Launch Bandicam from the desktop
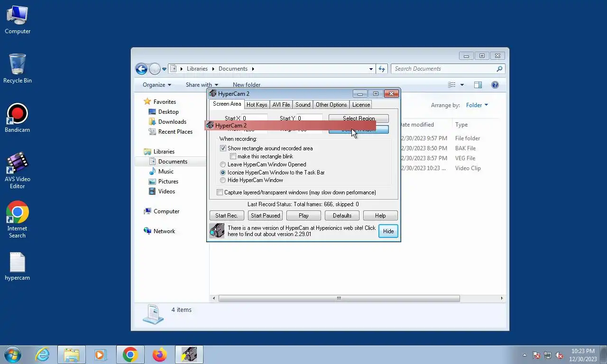 18,118
